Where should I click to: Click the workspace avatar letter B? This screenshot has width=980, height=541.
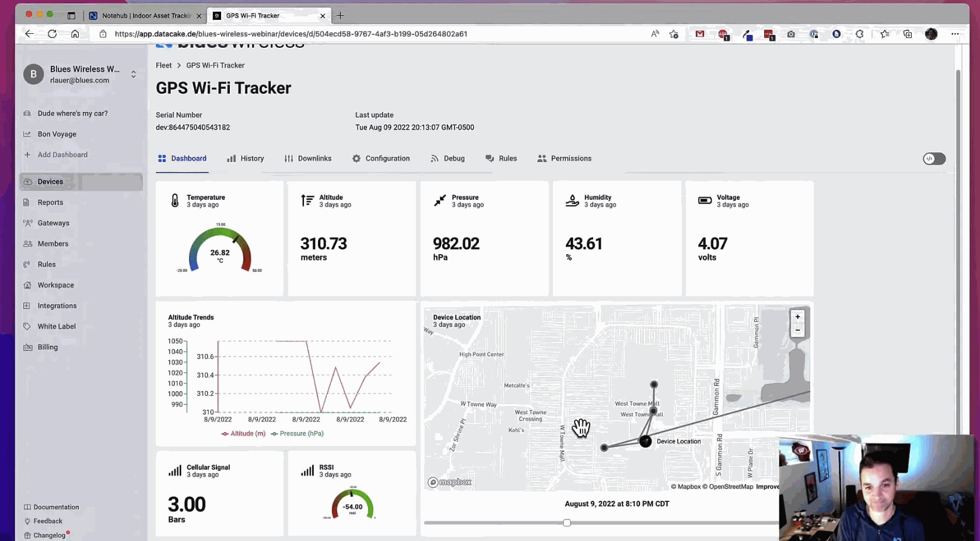(33, 74)
